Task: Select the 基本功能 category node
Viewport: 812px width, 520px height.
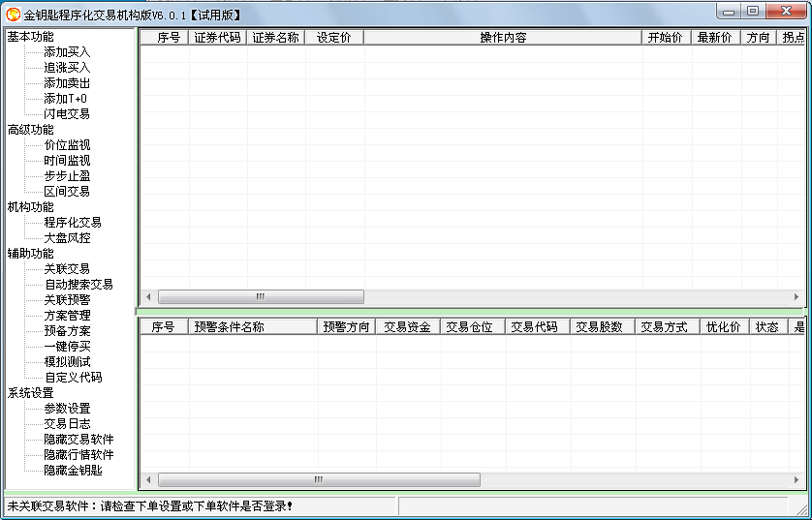Action: [x=31, y=37]
